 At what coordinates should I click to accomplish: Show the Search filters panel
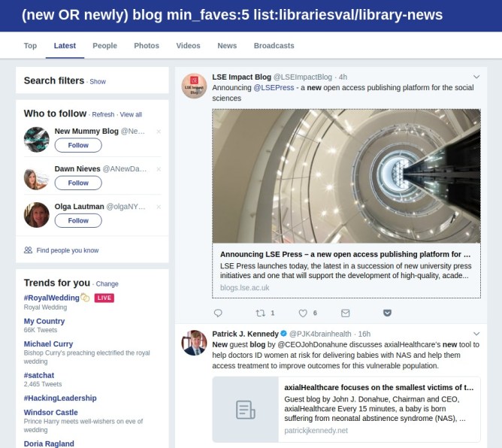(x=98, y=82)
